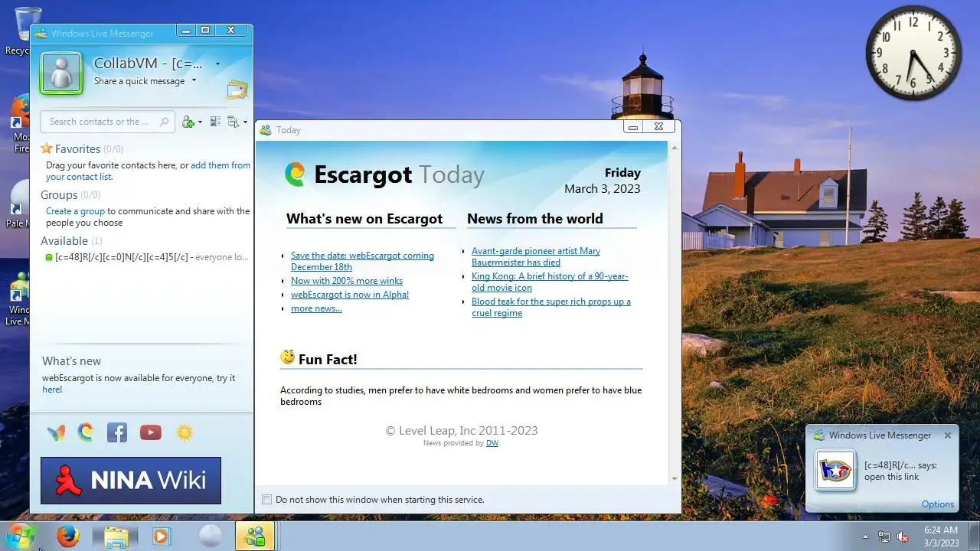Click the CollabVM profile display picture
Image resolution: width=980 pixels, height=551 pixels.
(x=60, y=73)
